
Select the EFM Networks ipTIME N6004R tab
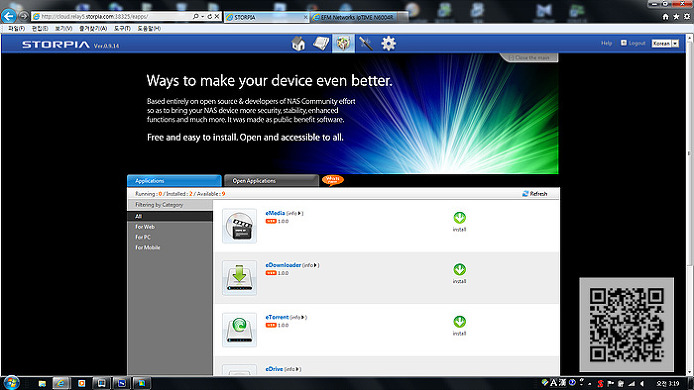pyautogui.click(x=357, y=17)
